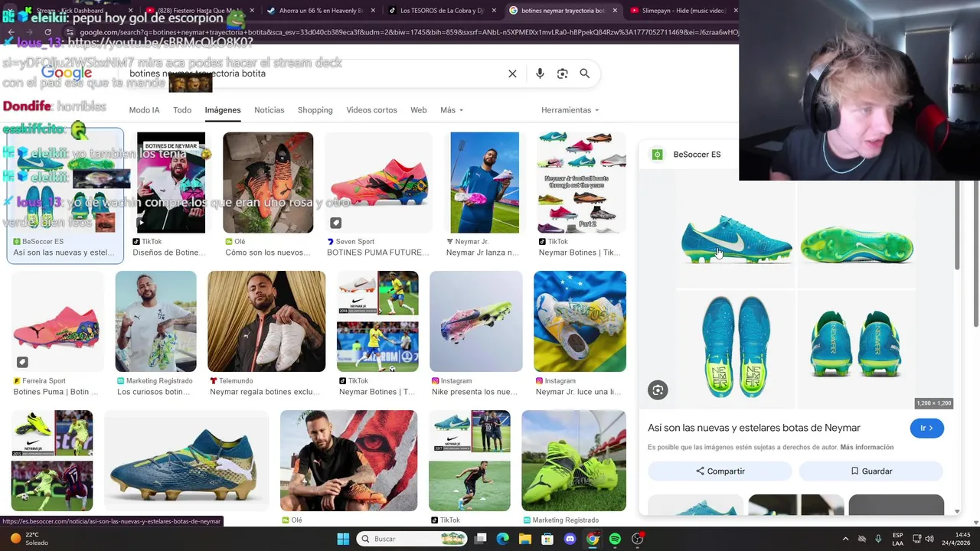The image size is (980, 551).
Task: Open the Más información copyright link
Action: (867, 447)
